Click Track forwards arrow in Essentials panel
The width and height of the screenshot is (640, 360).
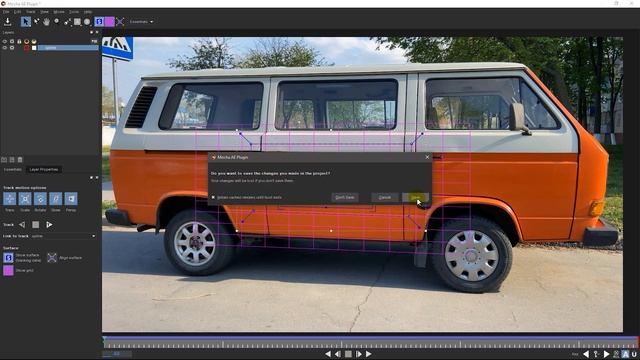49,224
